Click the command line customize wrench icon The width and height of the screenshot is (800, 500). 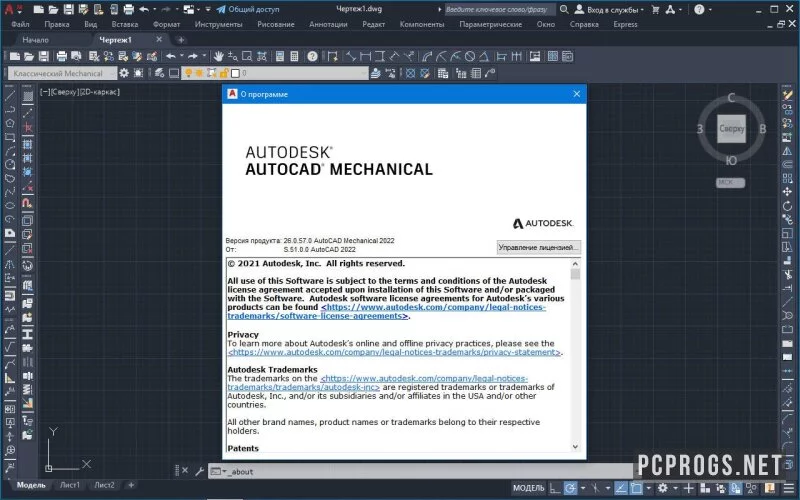[199, 471]
